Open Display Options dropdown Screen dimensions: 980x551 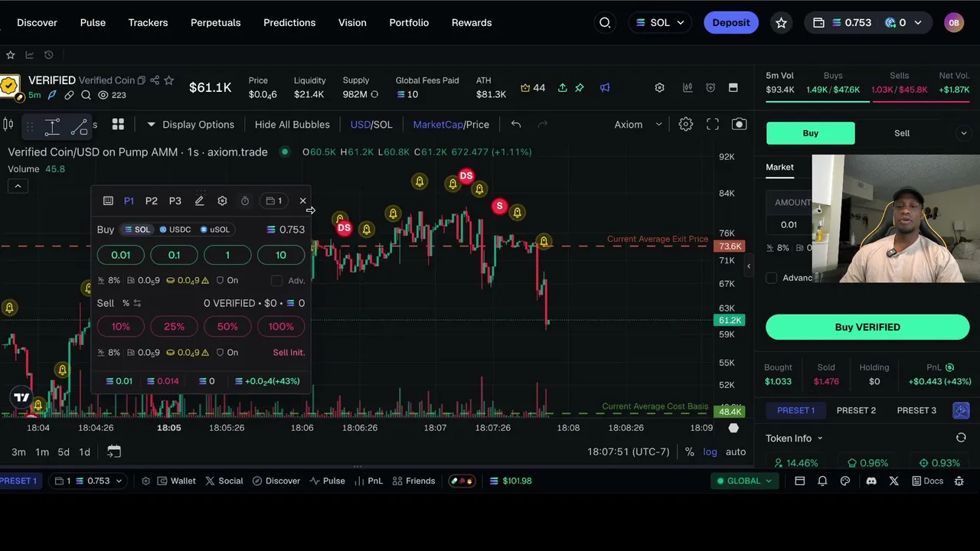(x=191, y=124)
